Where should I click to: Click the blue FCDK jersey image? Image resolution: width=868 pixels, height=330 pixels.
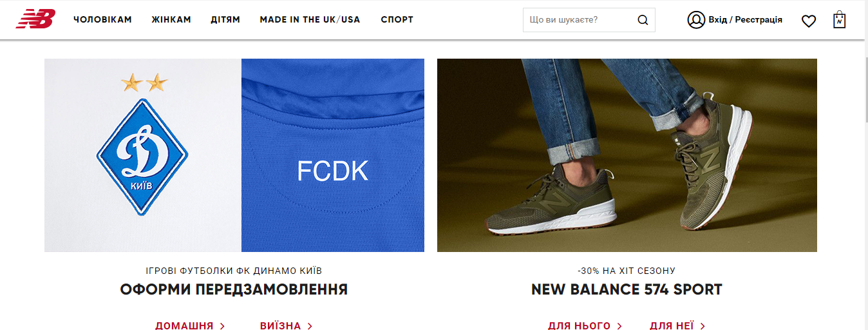point(333,155)
